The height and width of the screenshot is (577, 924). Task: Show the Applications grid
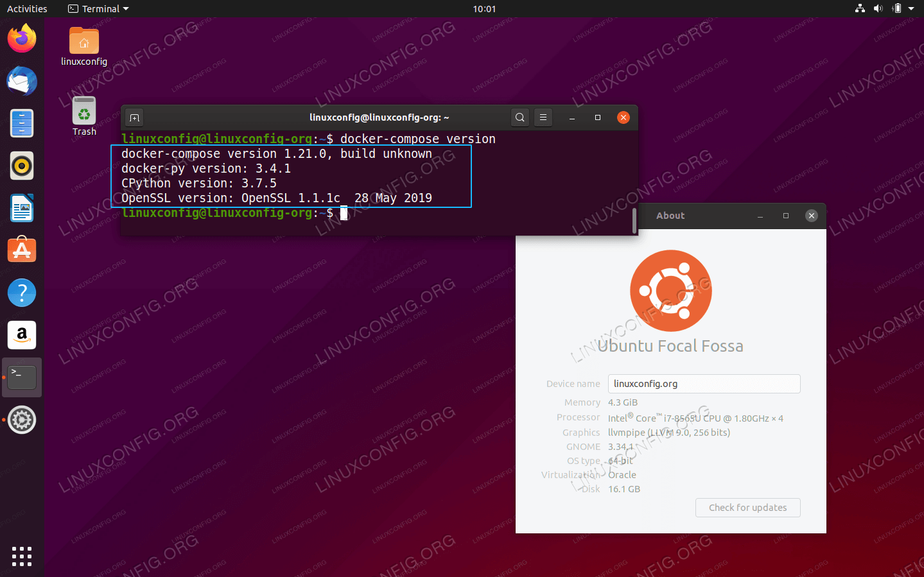click(21, 556)
